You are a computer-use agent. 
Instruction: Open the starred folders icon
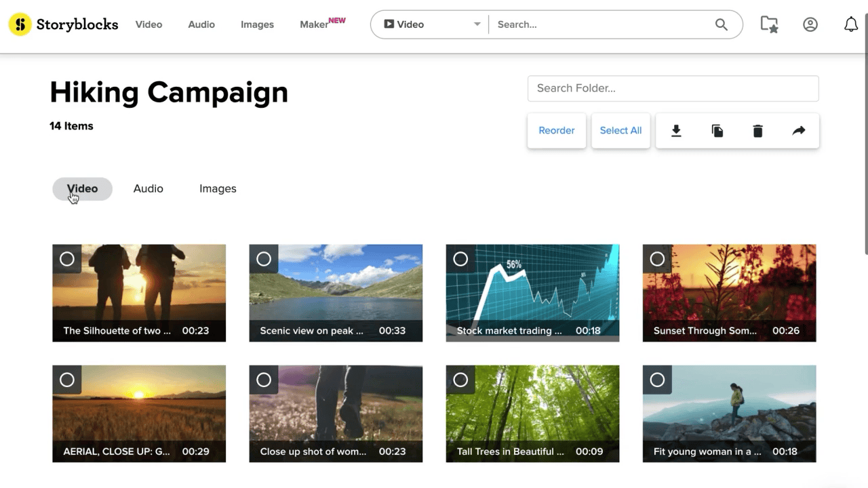[x=769, y=24]
